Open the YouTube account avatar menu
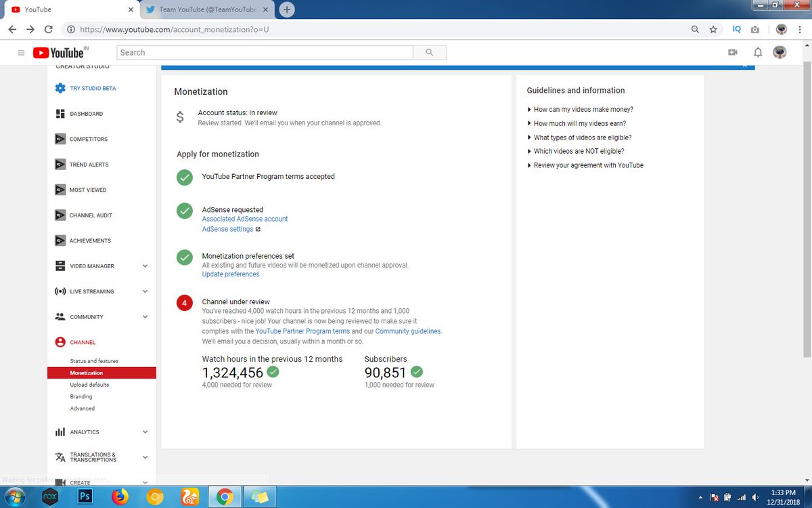812x508 pixels. tap(780, 53)
